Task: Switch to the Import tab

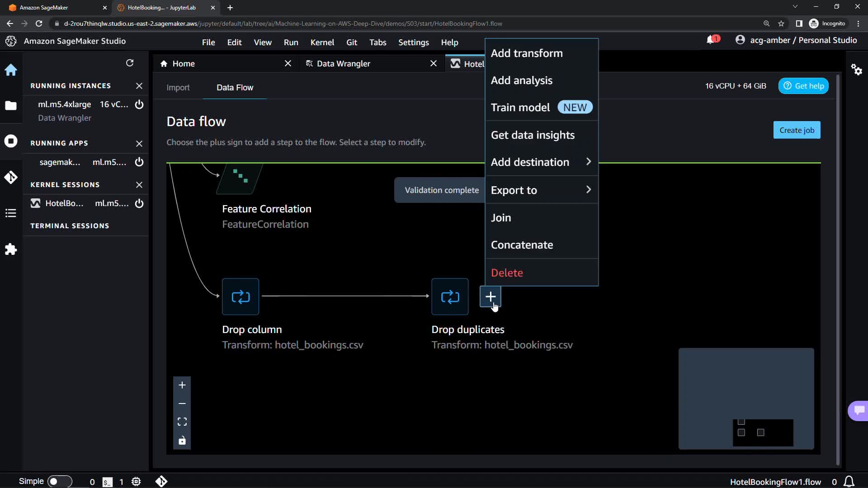Action: click(x=178, y=88)
